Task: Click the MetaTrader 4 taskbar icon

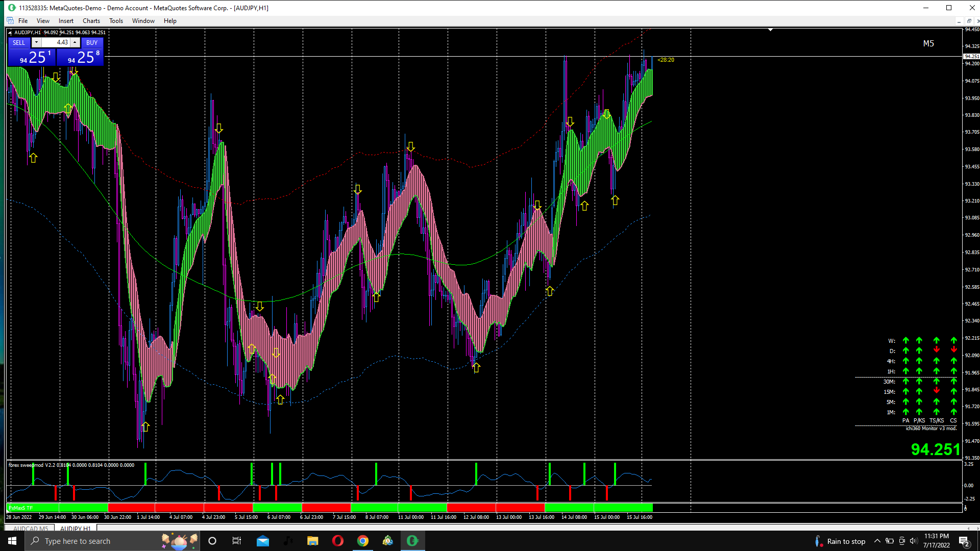Action: pos(412,541)
